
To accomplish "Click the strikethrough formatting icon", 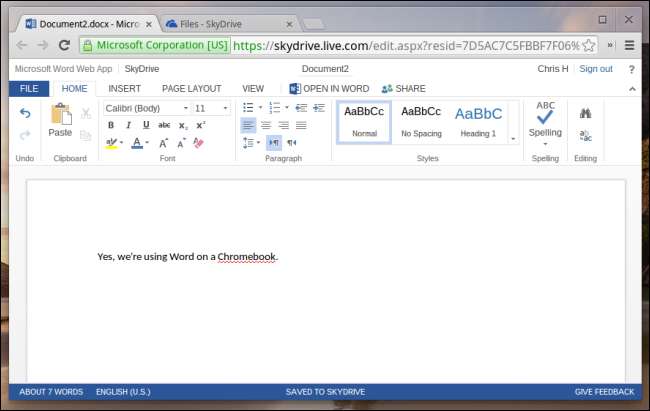I will 164,125.
